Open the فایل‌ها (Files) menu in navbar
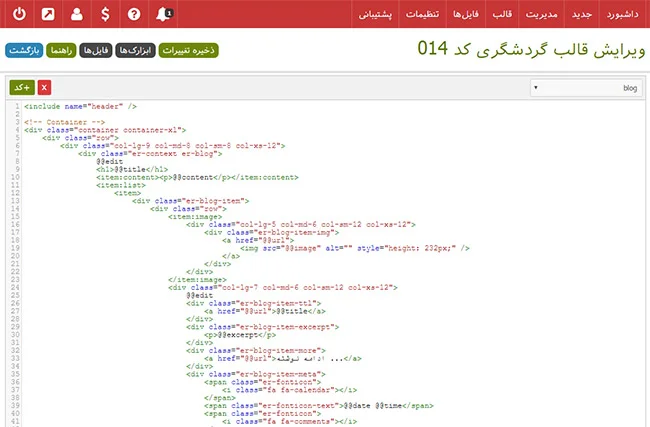Viewport: 650px width, 427px height. point(466,14)
